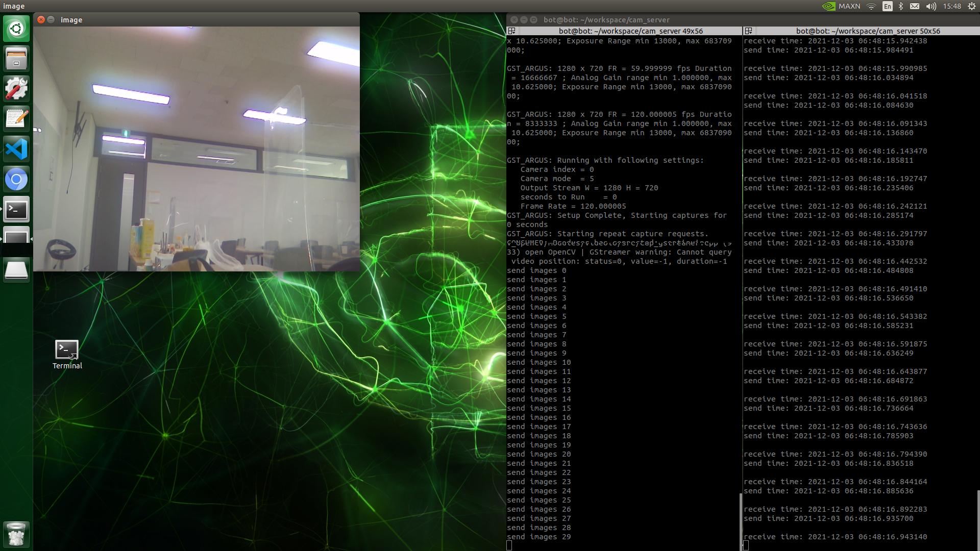Launch Visual Studio Code from the dock

[x=16, y=148]
